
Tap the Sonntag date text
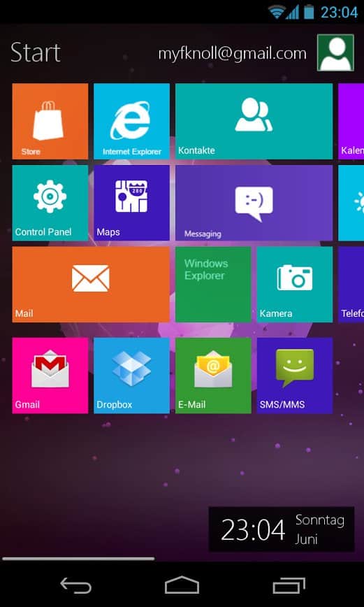coord(319,520)
